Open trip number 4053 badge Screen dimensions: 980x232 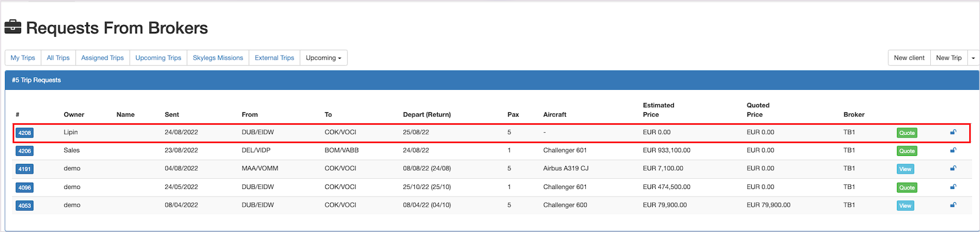pos(25,206)
